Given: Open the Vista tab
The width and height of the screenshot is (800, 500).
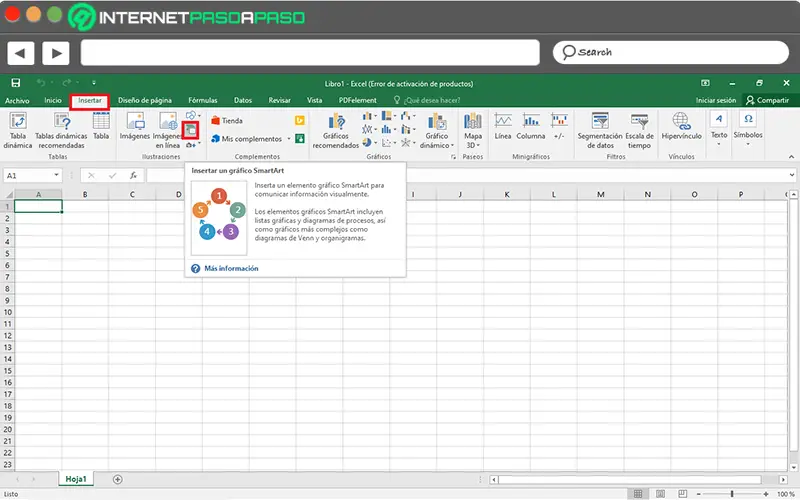Looking at the screenshot, I should (314, 101).
